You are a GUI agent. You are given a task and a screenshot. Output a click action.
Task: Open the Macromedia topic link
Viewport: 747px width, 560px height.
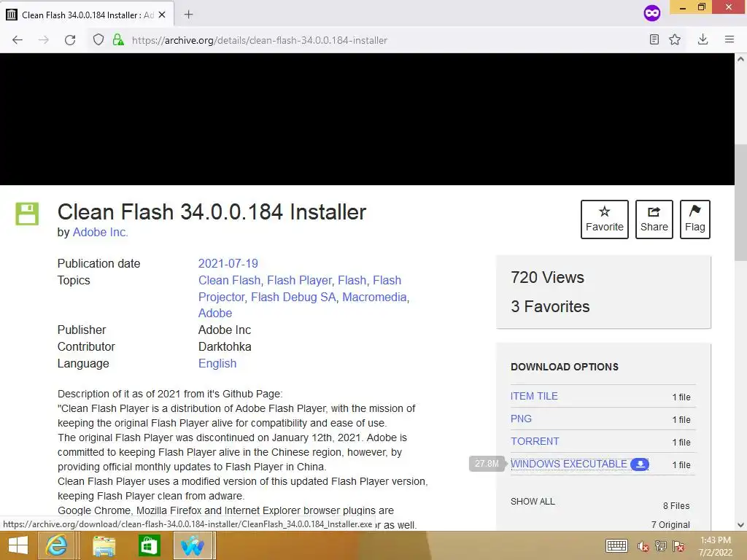pyautogui.click(x=374, y=297)
